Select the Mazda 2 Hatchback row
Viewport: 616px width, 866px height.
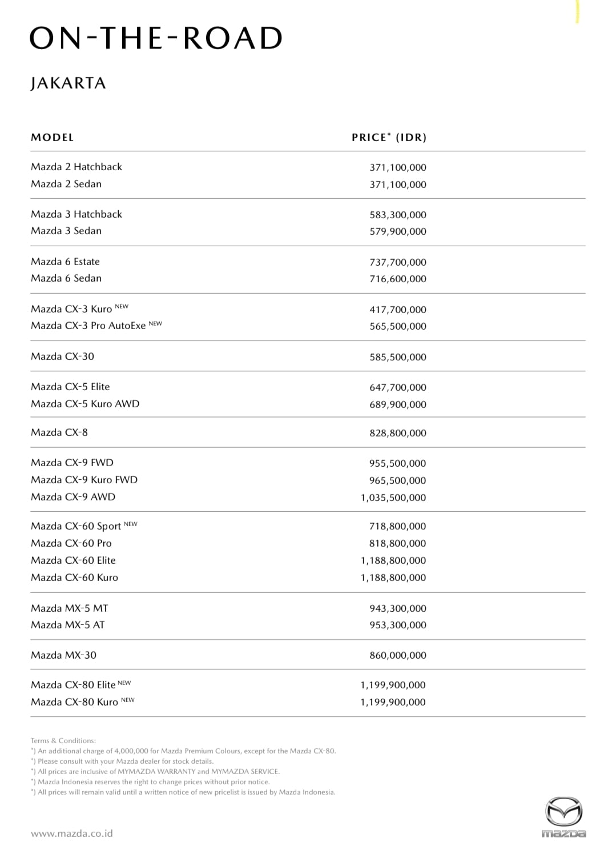click(77, 167)
